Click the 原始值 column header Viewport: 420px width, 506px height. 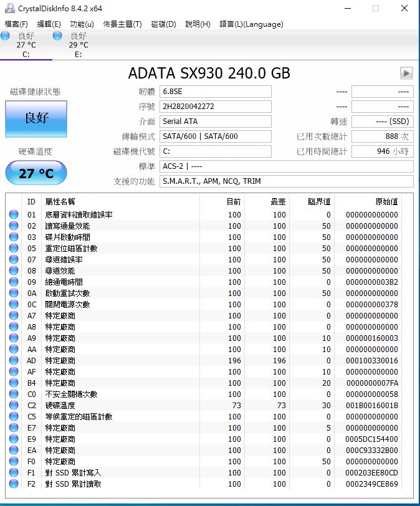click(386, 202)
